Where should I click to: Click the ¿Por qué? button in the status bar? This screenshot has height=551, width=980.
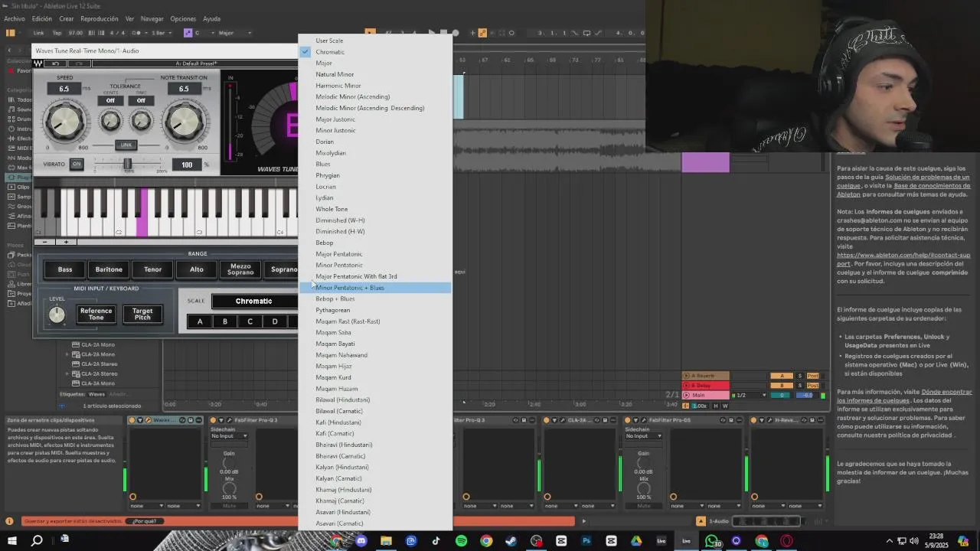(x=144, y=521)
